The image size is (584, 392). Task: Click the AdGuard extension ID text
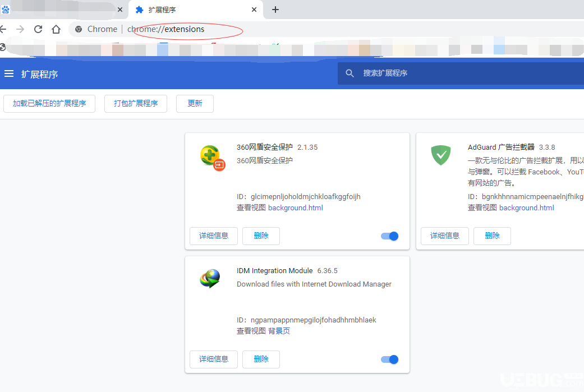tap(526, 196)
